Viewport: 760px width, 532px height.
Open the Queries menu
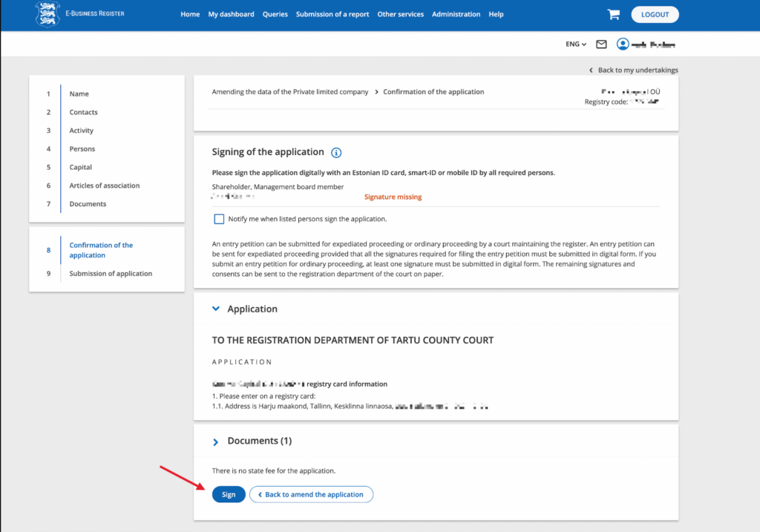[x=275, y=14]
